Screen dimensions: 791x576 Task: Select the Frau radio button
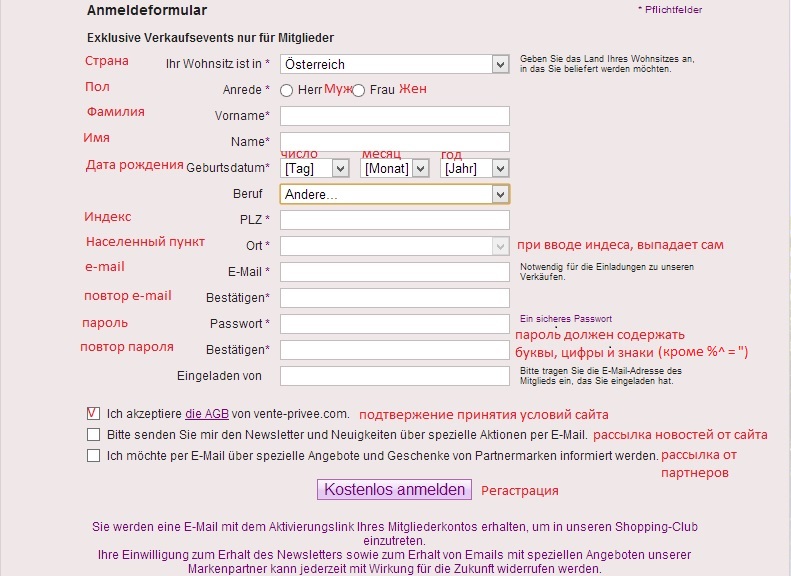pos(358,91)
